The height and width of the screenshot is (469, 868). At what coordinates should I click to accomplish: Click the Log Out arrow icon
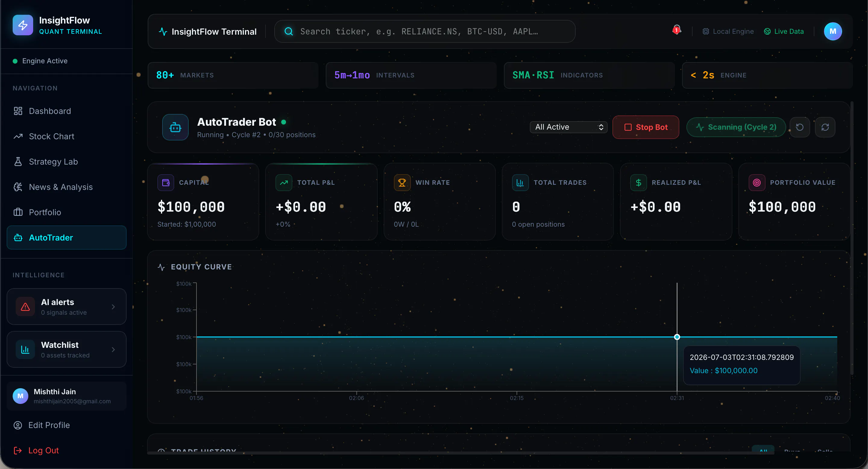point(18,451)
